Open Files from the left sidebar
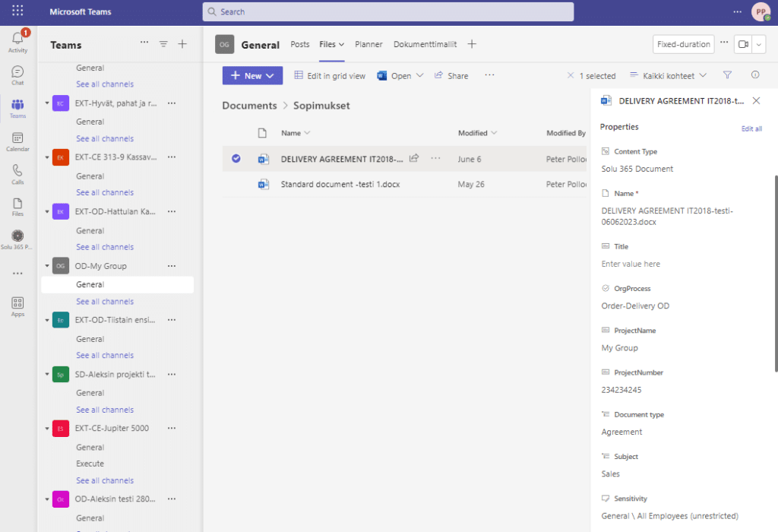 coord(17,206)
